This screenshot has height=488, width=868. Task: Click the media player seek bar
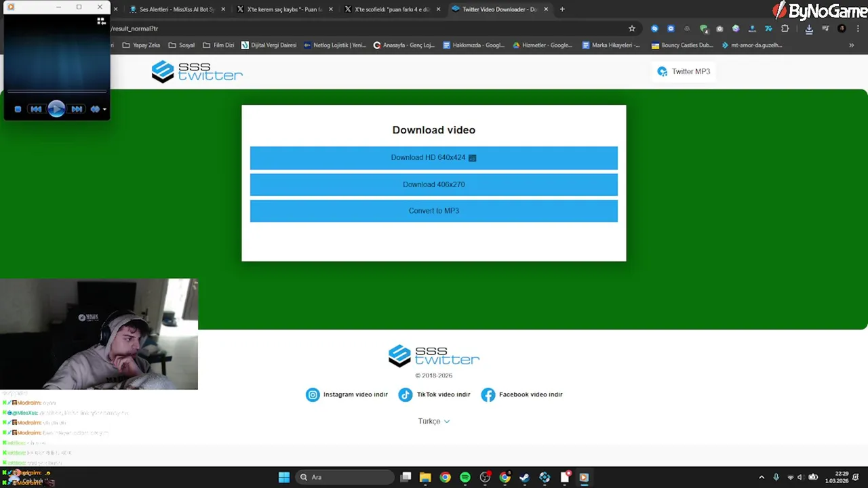pos(56,91)
